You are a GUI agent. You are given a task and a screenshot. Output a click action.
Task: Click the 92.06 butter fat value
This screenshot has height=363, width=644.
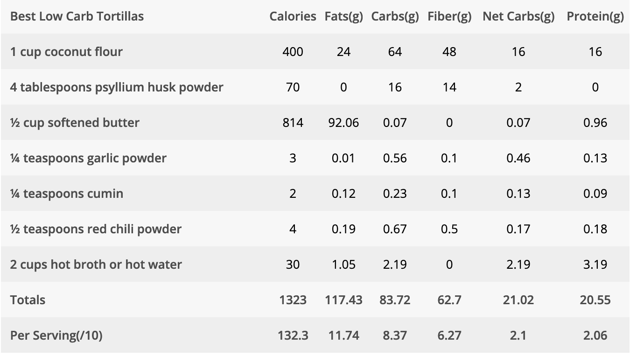coord(343,123)
